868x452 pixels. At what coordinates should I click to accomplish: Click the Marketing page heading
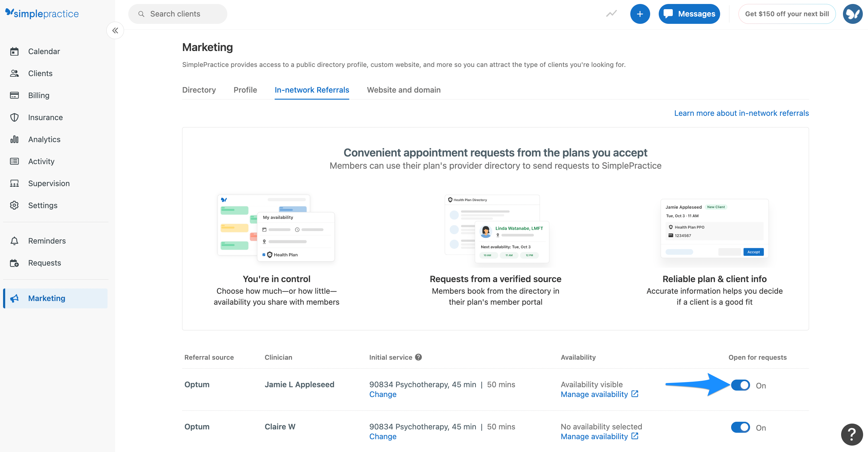[207, 47]
